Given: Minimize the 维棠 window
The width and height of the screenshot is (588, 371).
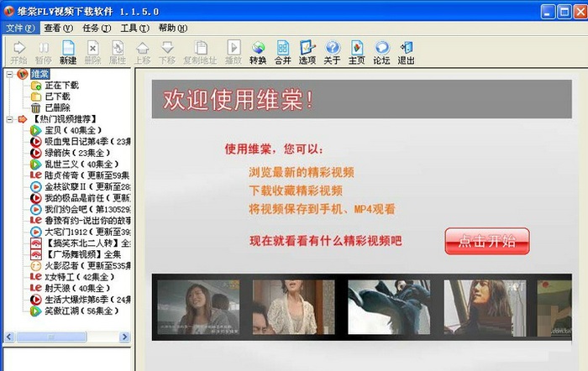Looking at the screenshot, I should (x=548, y=12).
